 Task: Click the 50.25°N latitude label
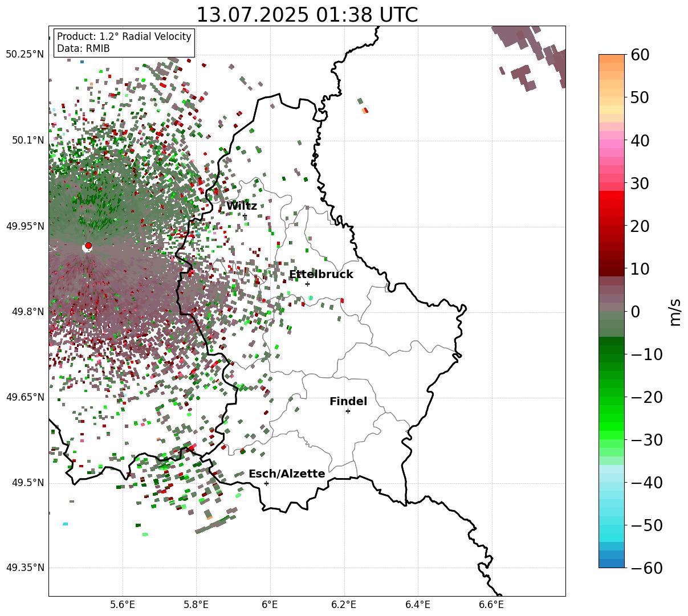tap(25, 55)
